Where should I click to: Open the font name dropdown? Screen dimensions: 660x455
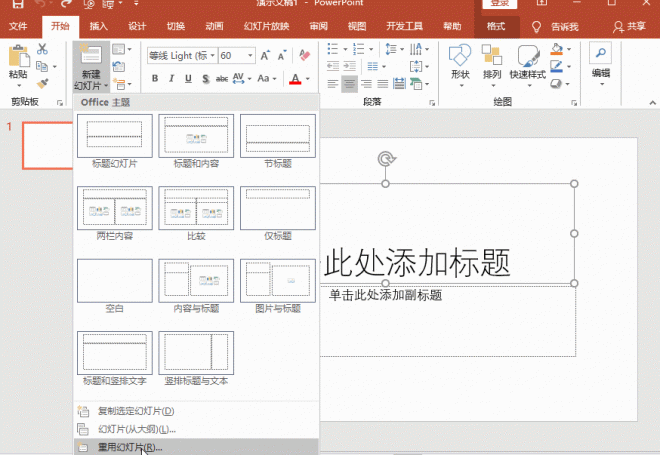213,56
